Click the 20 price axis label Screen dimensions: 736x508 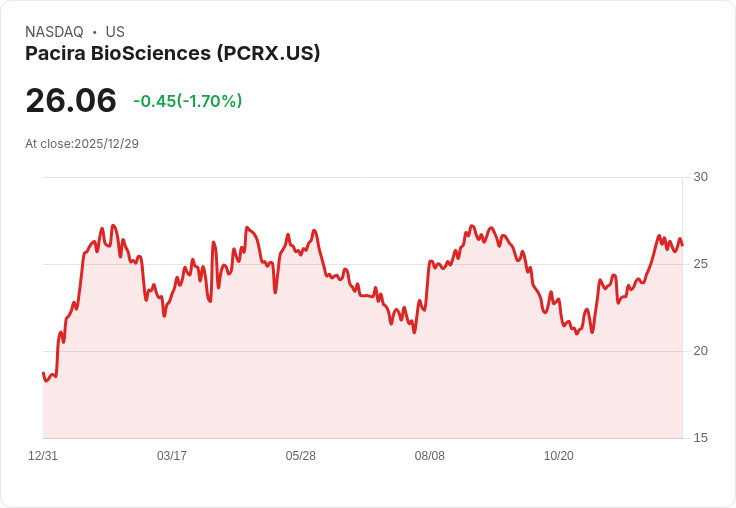coord(700,351)
